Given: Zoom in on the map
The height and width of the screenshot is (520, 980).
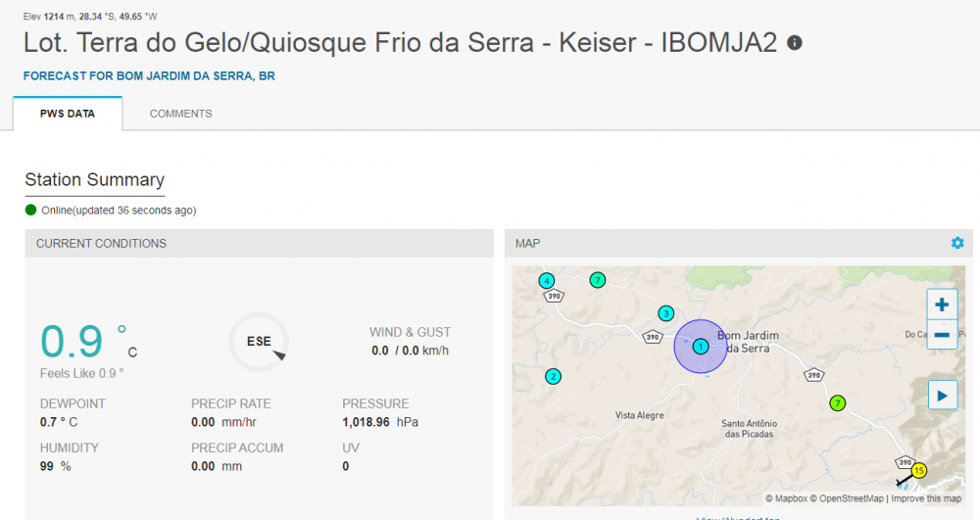Looking at the screenshot, I should 941,305.
